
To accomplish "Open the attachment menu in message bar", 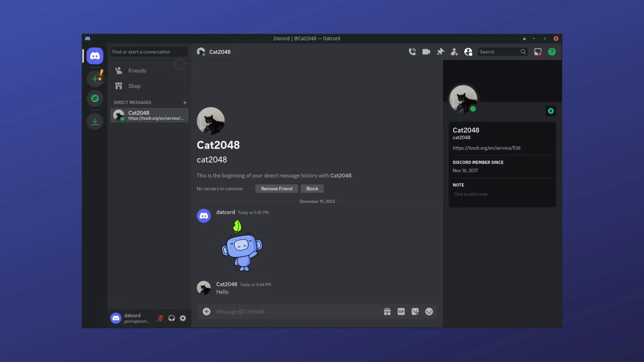I will pos(206,311).
